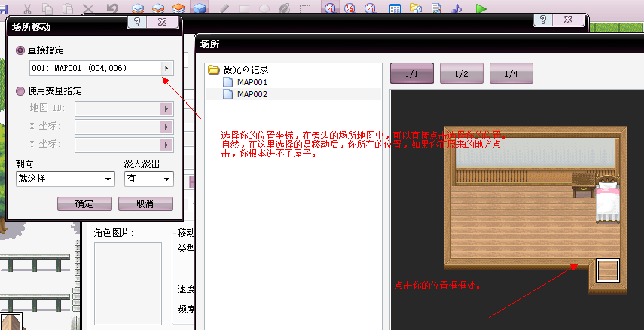Select the Flood Fill tool
Screen dimensions: 644x330
tap(284, 8)
